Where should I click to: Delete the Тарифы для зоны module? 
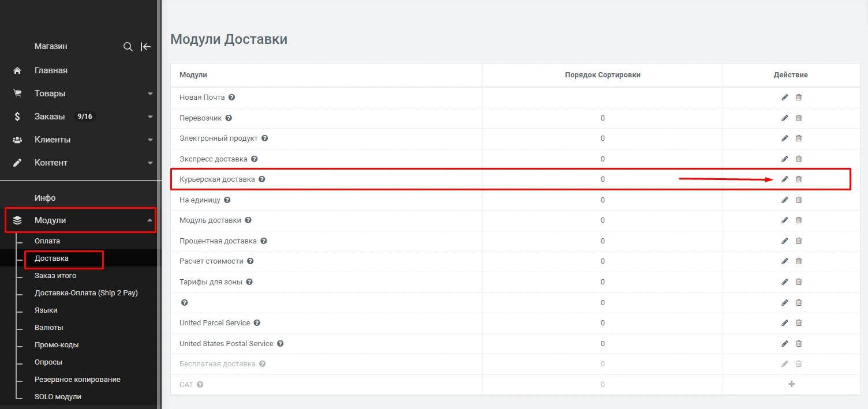799,282
